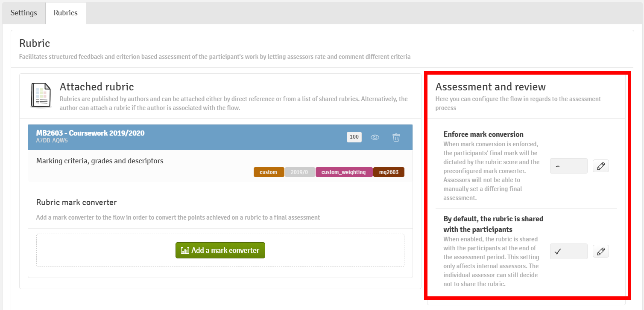Click the Attached rubric document icon

(41, 95)
